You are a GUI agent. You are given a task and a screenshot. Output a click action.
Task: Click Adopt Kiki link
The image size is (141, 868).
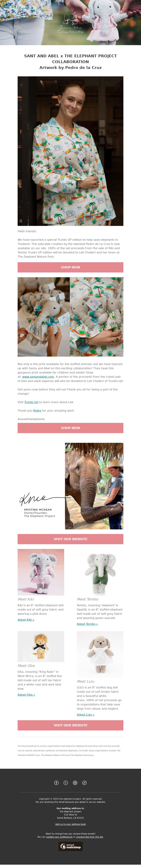click(x=26, y=619)
